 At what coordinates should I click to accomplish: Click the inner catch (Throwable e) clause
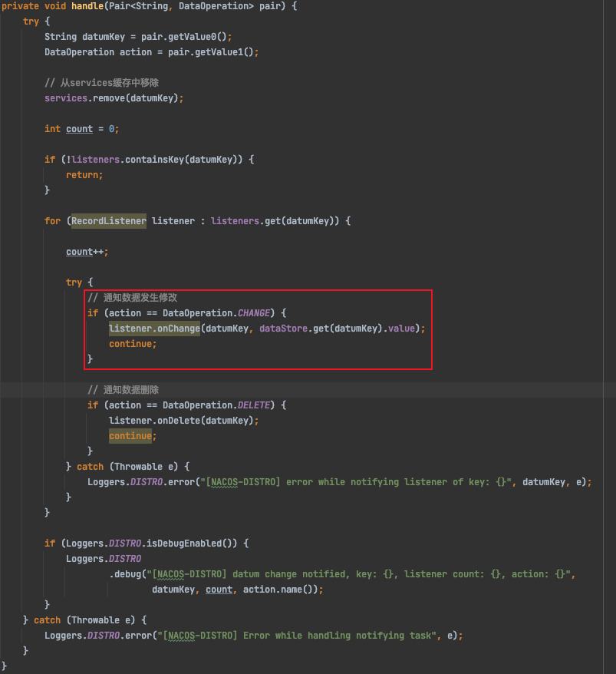click(127, 467)
